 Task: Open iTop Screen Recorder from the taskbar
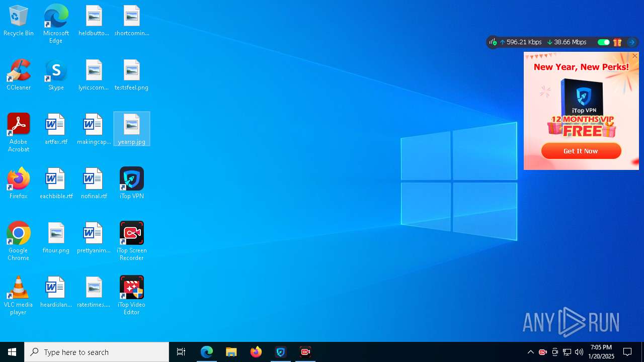(305, 352)
